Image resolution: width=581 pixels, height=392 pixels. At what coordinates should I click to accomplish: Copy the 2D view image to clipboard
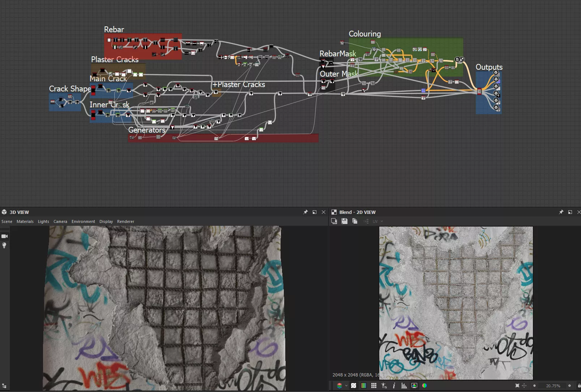click(x=355, y=221)
